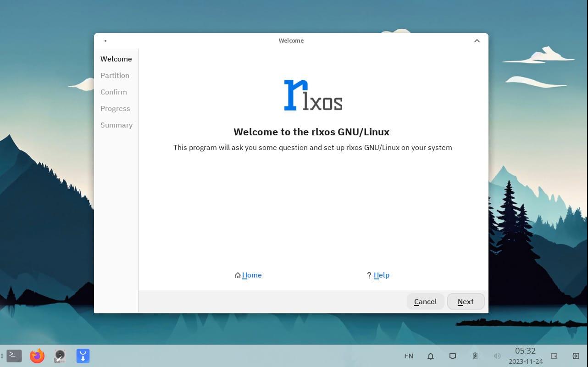Launch the Firefox browser
This screenshot has height=367, width=588.
click(x=37, y=356)
